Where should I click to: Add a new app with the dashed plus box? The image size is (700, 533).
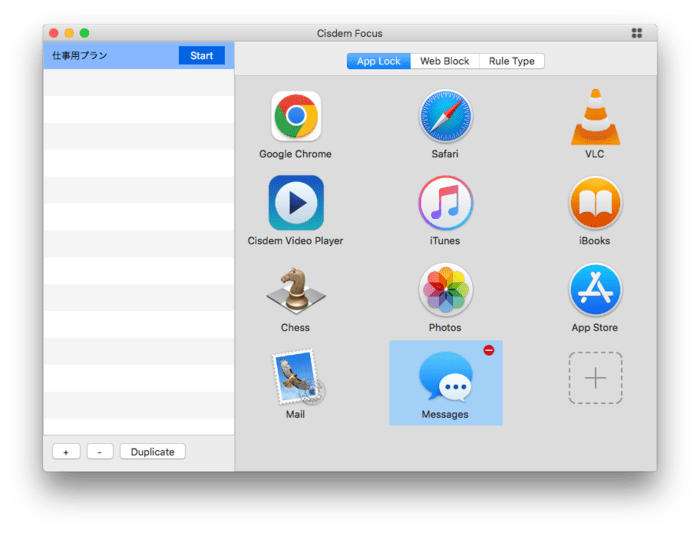pos(595,378)
